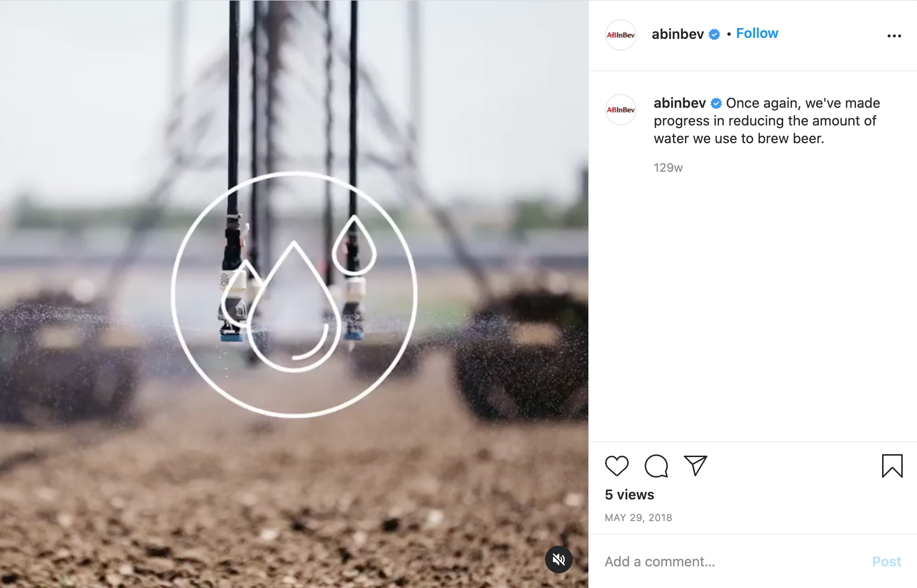
Task: Open the abinbev username in the caption
Action: click(679, 103)
